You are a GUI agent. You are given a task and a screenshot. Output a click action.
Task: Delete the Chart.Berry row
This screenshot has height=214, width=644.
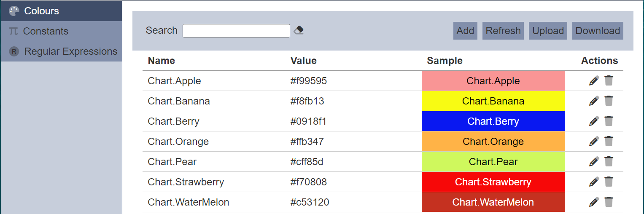pos(609,121)
